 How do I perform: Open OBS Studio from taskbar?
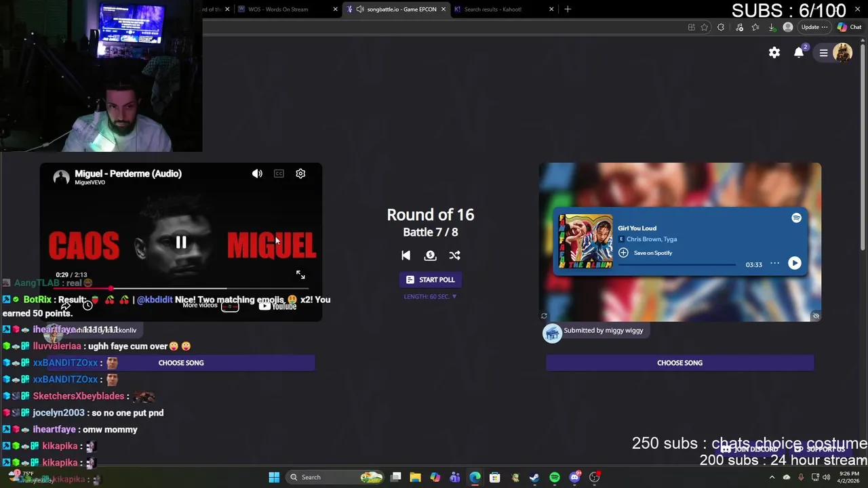click(x=595, y=477)
